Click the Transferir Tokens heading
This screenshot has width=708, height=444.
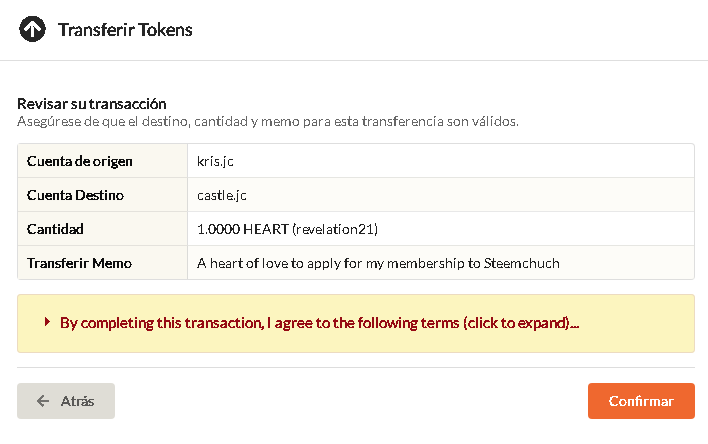pos(125,30)
